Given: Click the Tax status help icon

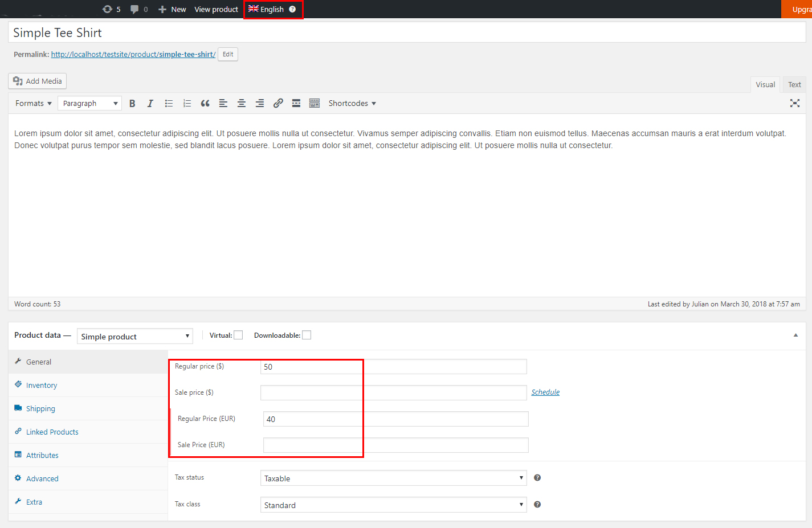Looking at the screenshot, I should click(x=537, y=478).
